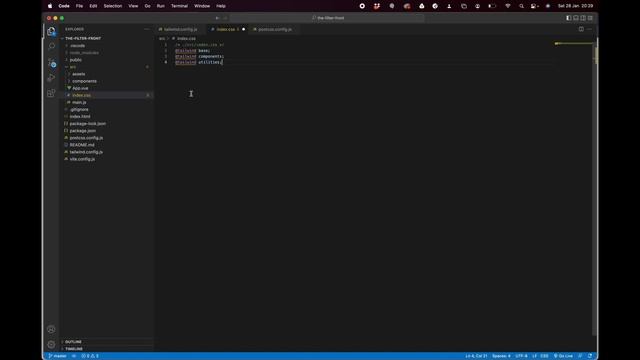
Task: Open .gitignore in the explorer
Action: click(79, 109)
